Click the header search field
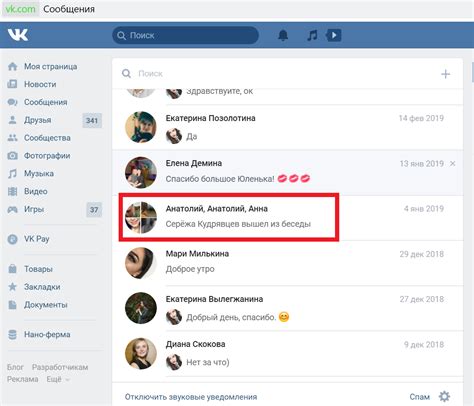This screenshot has height=406, width=474. pos(185,35)
